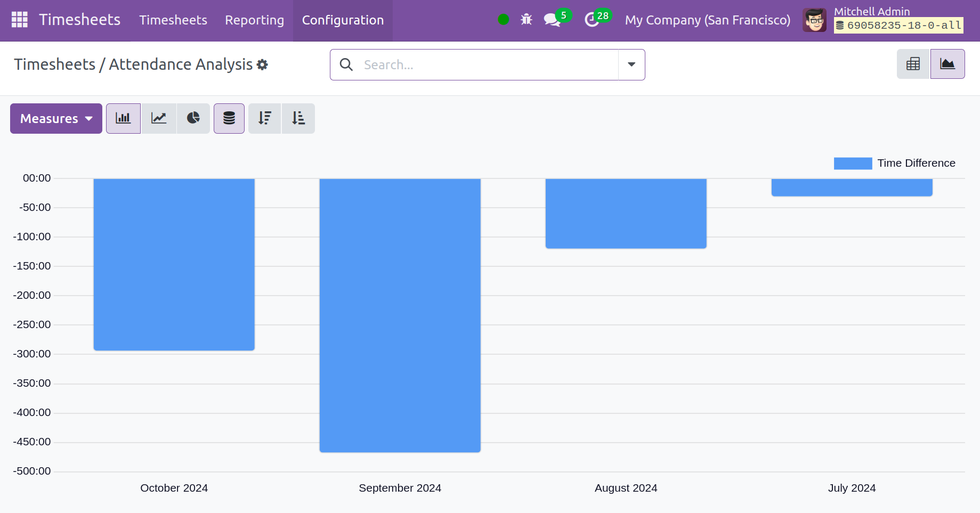Click the -250:00 y-axis label

[x=32, y=324]
